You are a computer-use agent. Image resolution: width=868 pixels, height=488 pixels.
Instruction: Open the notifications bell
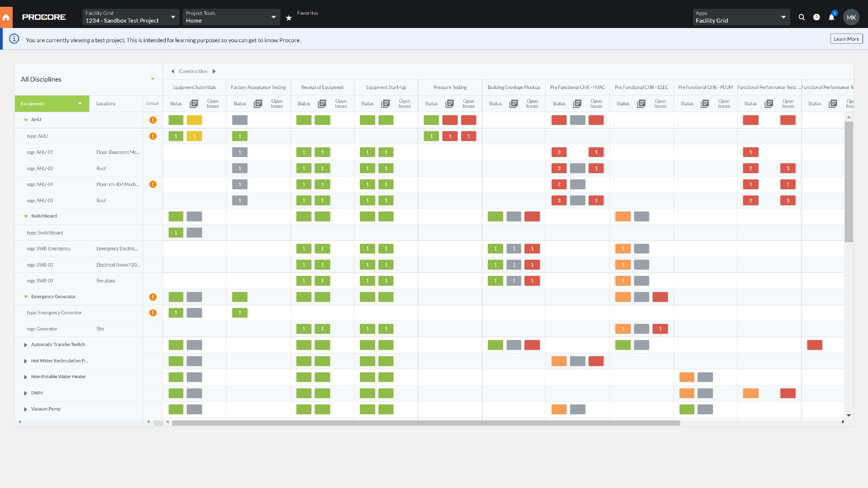click(831, 17)
